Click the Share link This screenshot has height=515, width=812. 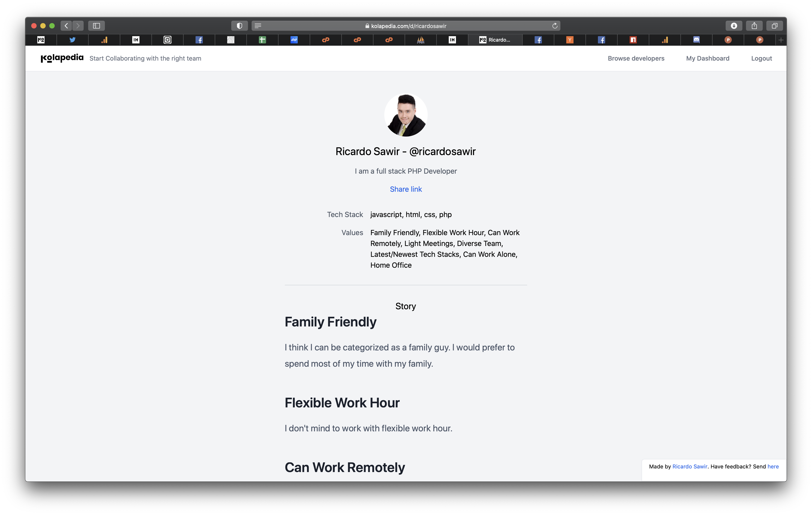click(x=406, y=189)
